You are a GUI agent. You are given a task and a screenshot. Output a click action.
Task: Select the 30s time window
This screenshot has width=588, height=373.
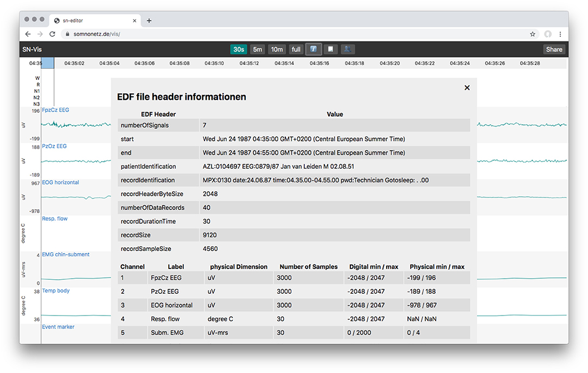pyautogui.click(x=239, y=49)
